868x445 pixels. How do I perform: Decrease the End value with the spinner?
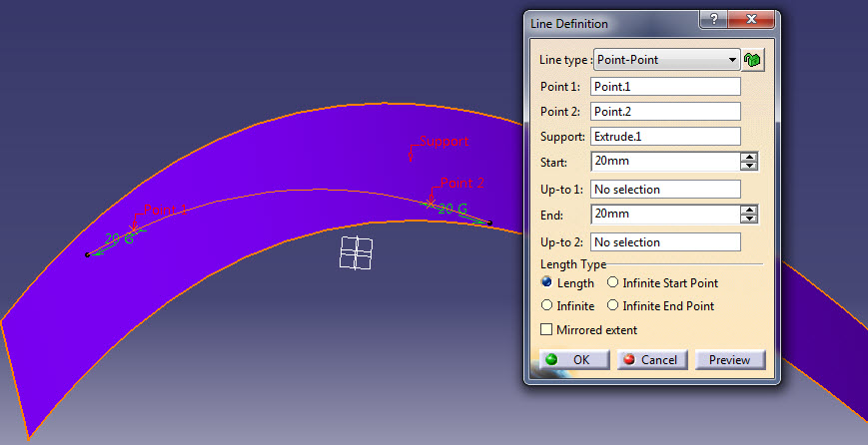[x=749, y=219]
